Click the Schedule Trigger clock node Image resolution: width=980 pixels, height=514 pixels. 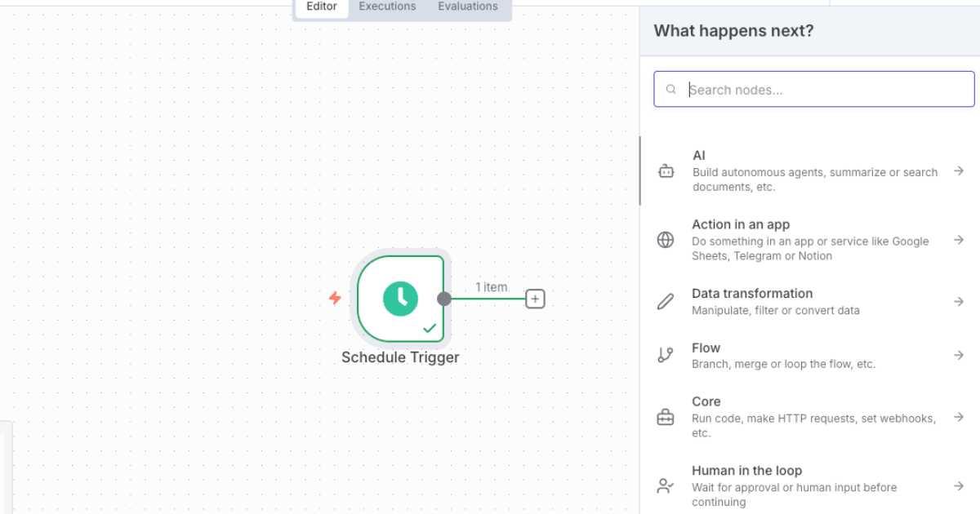tap(400, 299)
